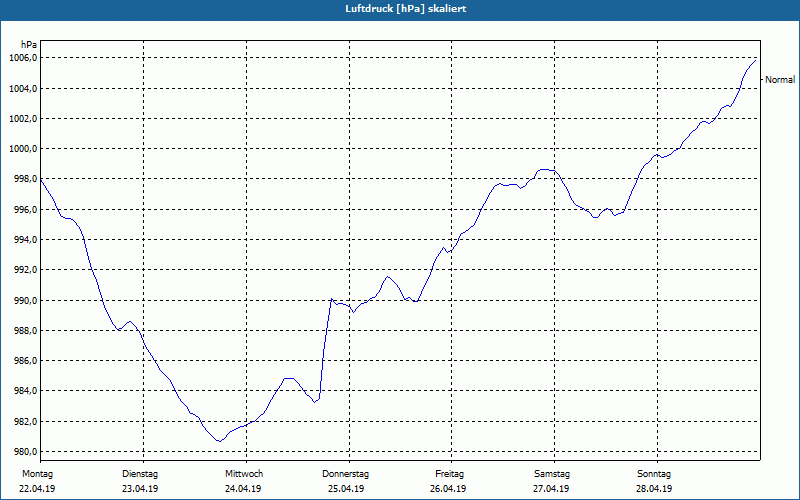Click the '22.04.19' date label

(37, 489)
